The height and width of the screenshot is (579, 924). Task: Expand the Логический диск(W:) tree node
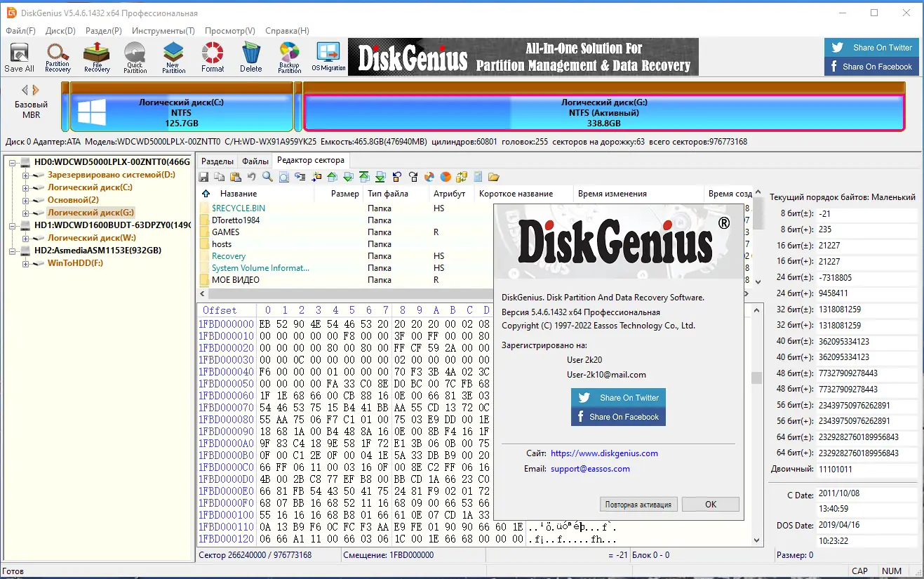click(x=26, y=238)
